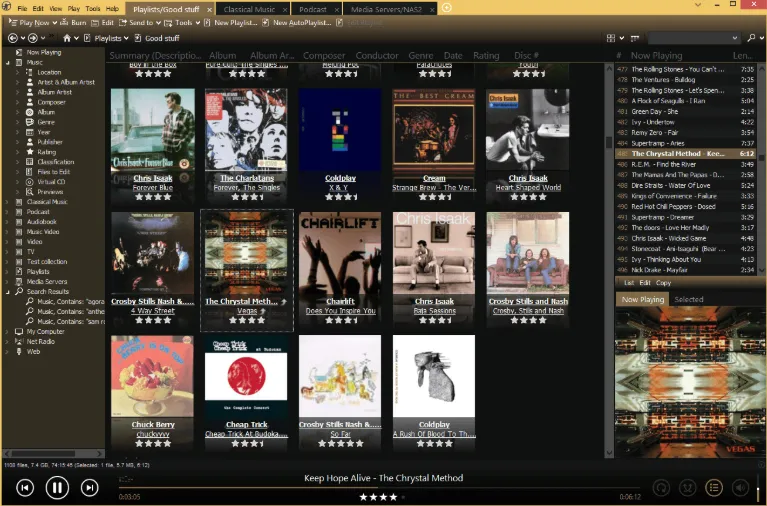Select the Genre tree item
The height and width of the screenshot is (506, 767).
pos(46,122)
